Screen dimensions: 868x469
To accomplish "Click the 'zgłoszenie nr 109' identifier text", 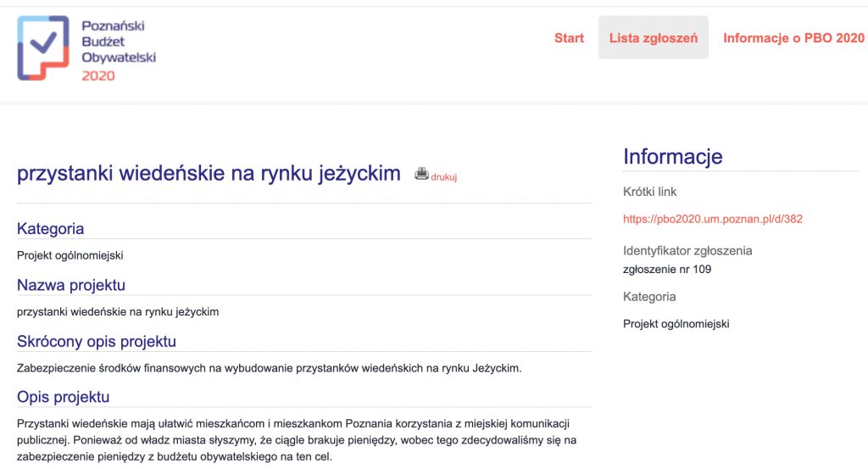I will (667, 270).
